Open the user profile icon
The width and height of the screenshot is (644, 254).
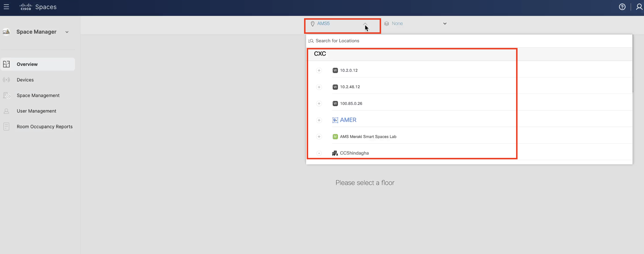point(639,7)
